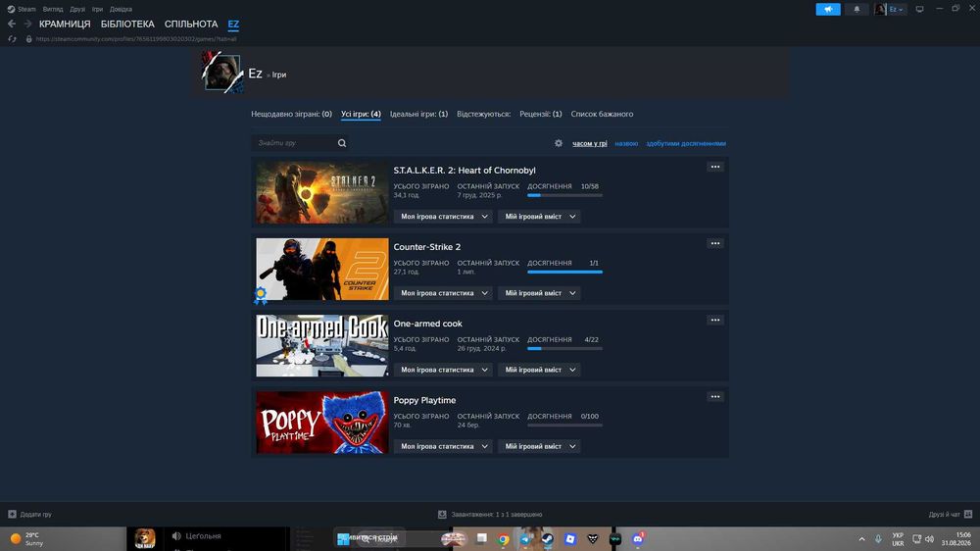
Task: Expand Моя ігрова статистика for One-armed cook
Action: pos(443,370)
